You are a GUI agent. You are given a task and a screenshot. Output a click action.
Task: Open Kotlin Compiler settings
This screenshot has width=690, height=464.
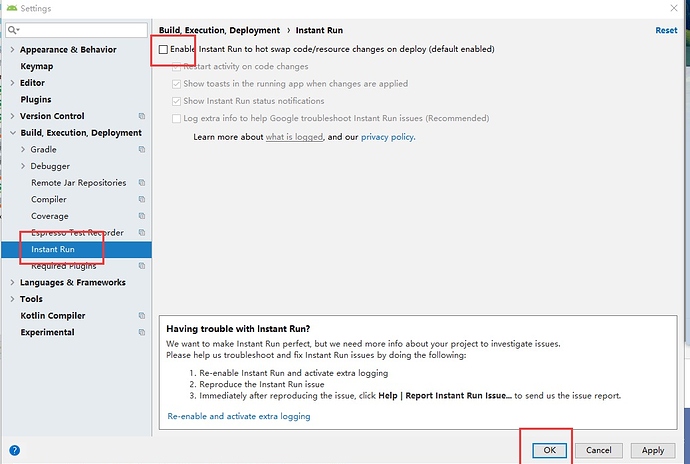coord(53,316)
